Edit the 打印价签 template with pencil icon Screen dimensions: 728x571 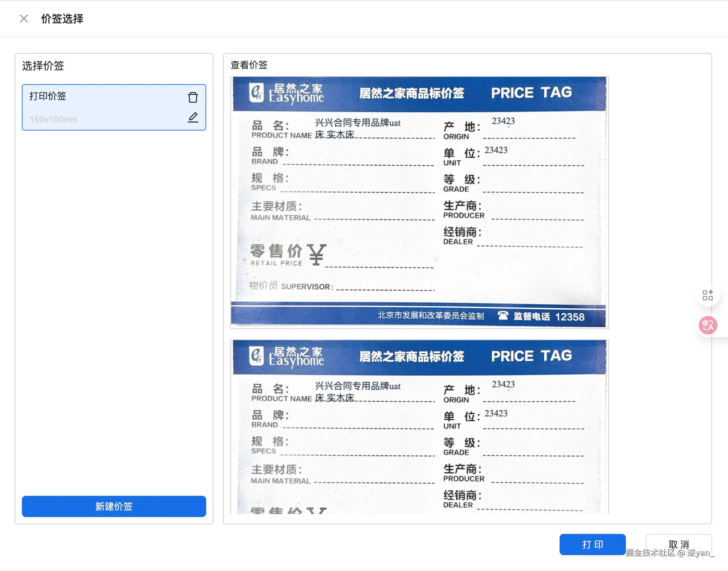[193, 117]
